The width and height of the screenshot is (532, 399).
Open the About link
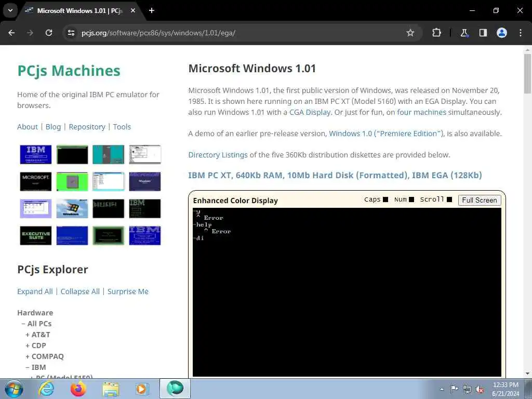pyautogui.click(x=28, y=127)
